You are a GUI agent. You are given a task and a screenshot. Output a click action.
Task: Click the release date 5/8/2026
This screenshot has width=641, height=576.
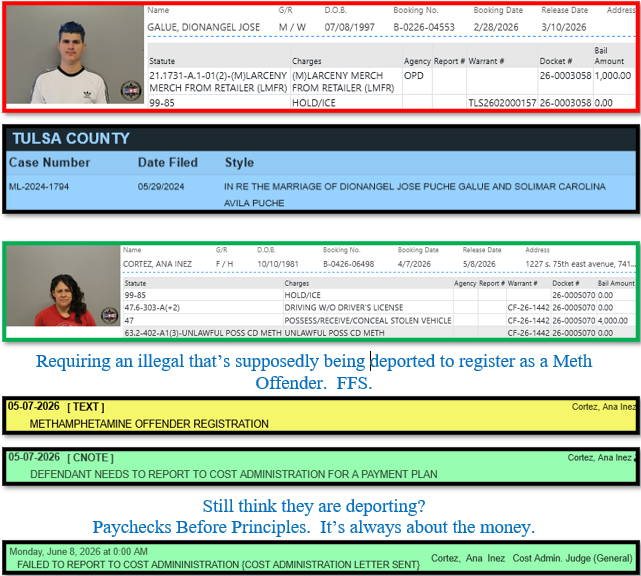(x=479, y=264)
